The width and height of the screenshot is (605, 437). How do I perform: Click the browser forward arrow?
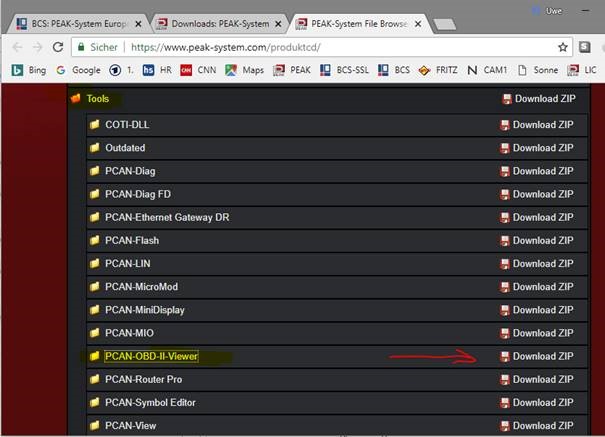click(x=37, y=47)
